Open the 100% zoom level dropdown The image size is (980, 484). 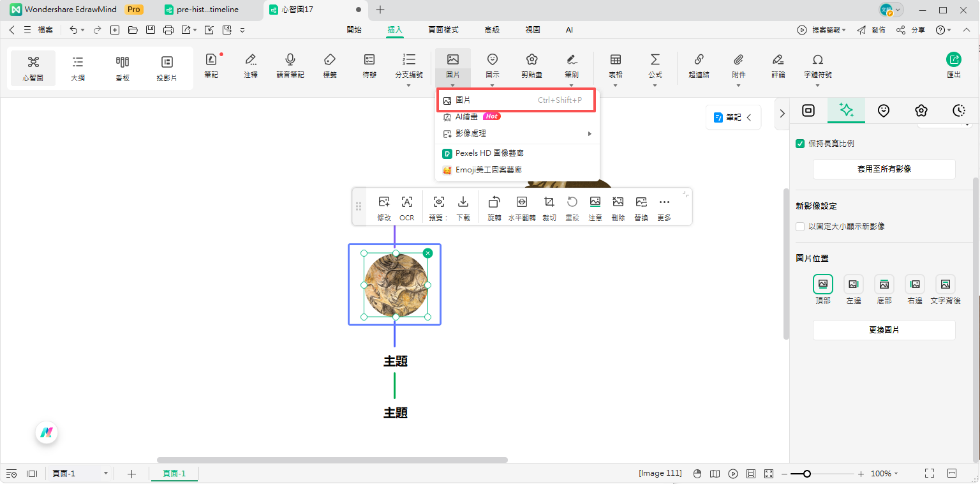pyautogui.click(x=885, y=474)
